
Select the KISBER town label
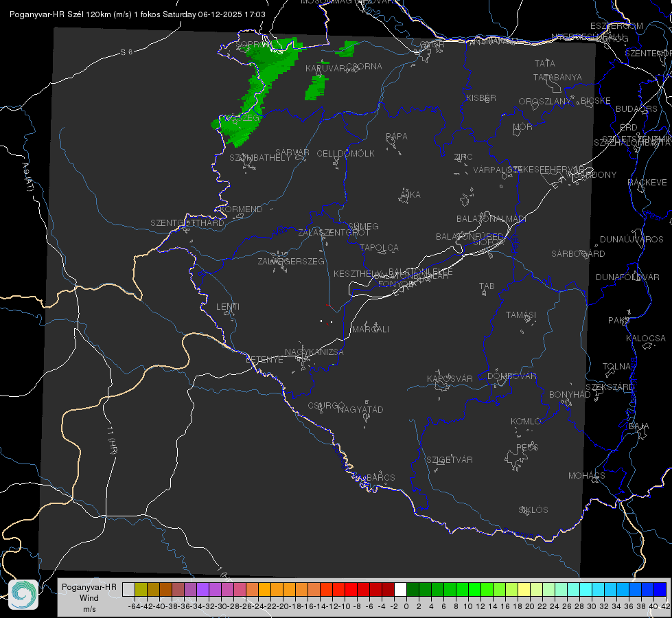coord(481,98)
